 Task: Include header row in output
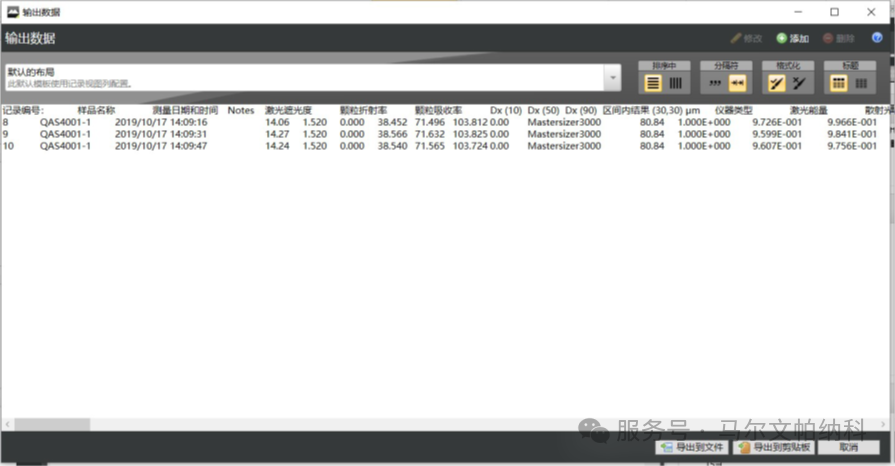838,83
